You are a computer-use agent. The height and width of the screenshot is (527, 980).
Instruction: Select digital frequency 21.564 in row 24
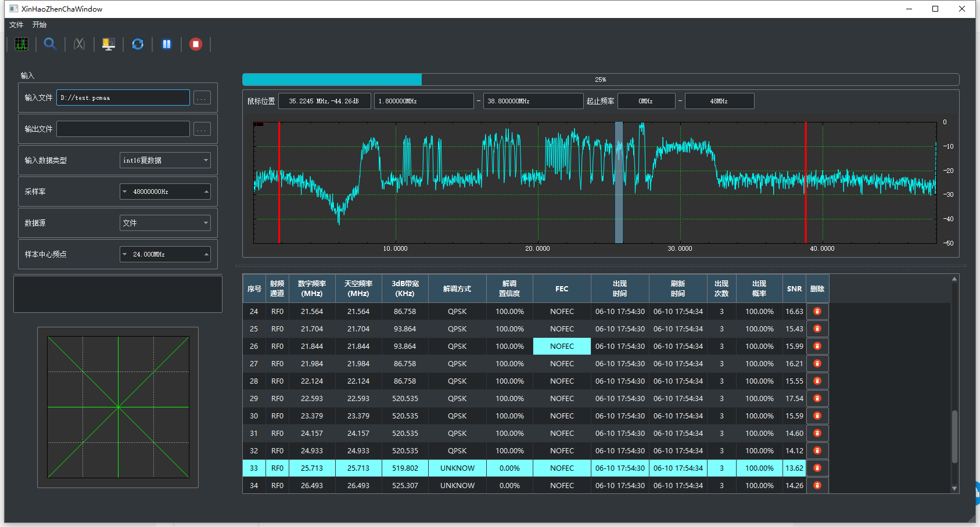tap(312, 312)
